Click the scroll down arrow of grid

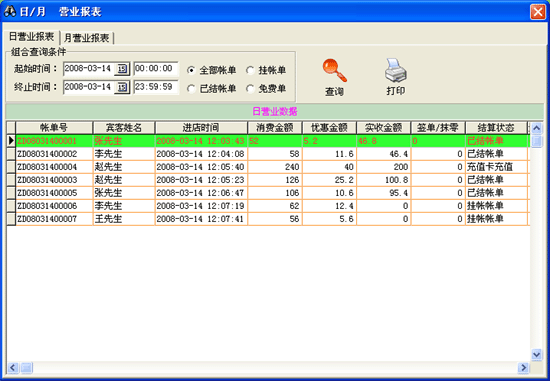pyautogui.click(x=536, y=355)
